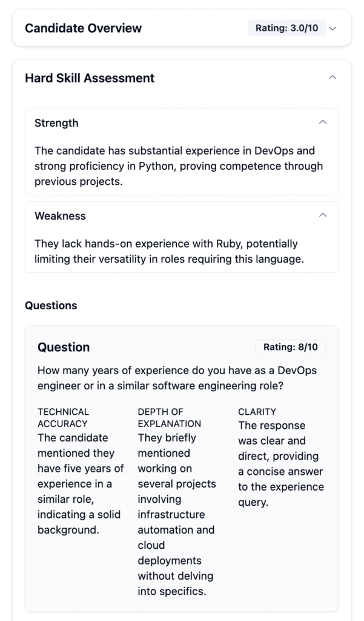Click the Rating: 8/10 badge
This screenshot has width=364, height=621.
tap(290, 347)
